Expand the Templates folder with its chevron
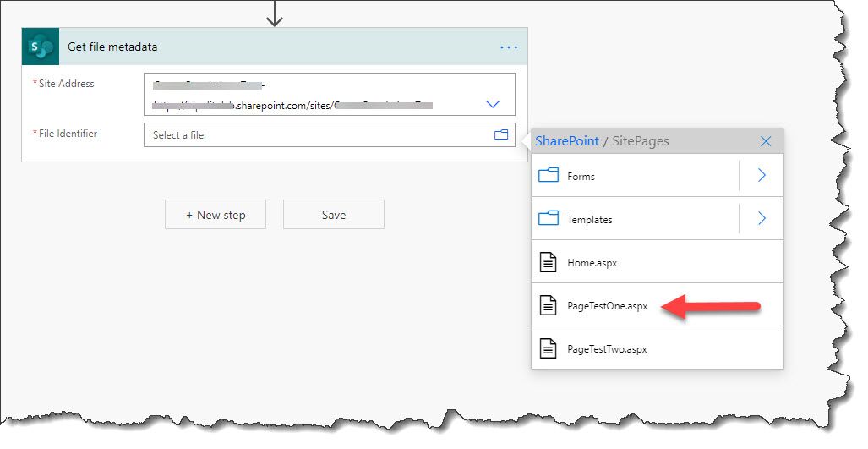This screenshot has height=449, width=868. point(761,219)
